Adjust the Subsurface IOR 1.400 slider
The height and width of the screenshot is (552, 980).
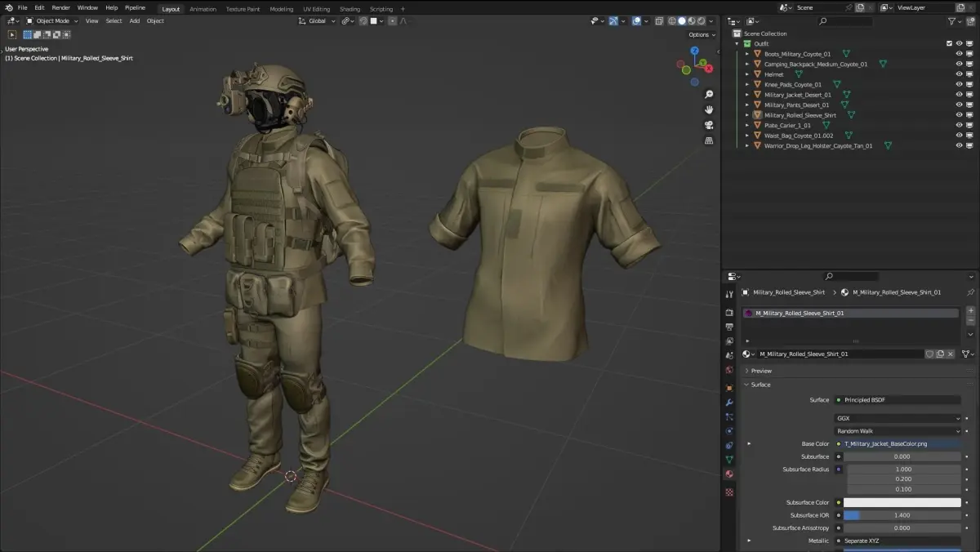[902, 515]
